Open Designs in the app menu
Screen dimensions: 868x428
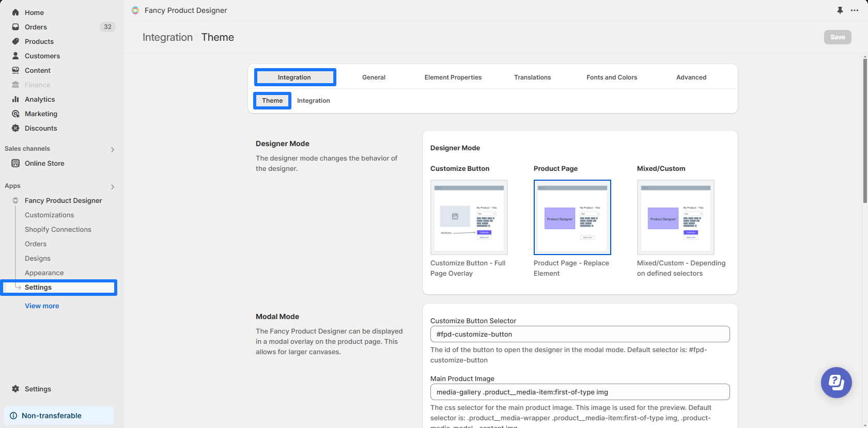pos(38,258)
